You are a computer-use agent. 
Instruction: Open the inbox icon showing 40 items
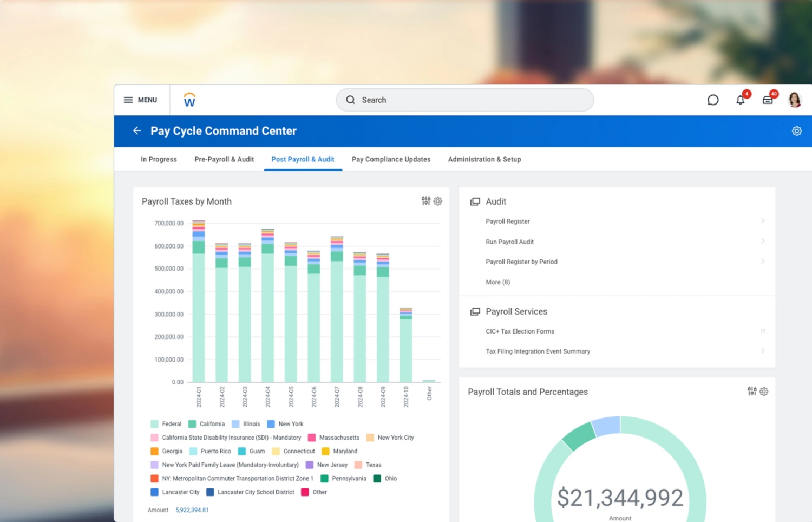click(x=767, y=100)
